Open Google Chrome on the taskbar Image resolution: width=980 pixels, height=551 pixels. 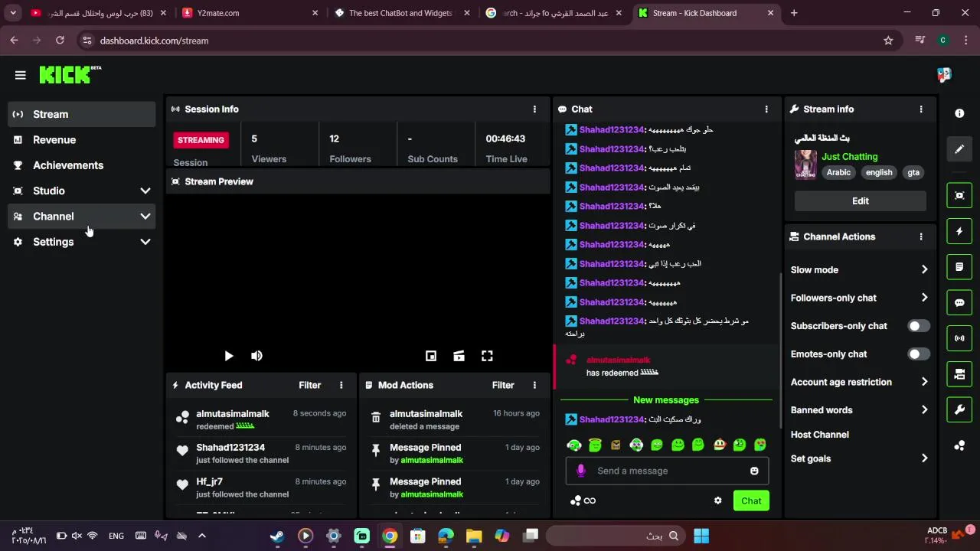click(390, 536)
